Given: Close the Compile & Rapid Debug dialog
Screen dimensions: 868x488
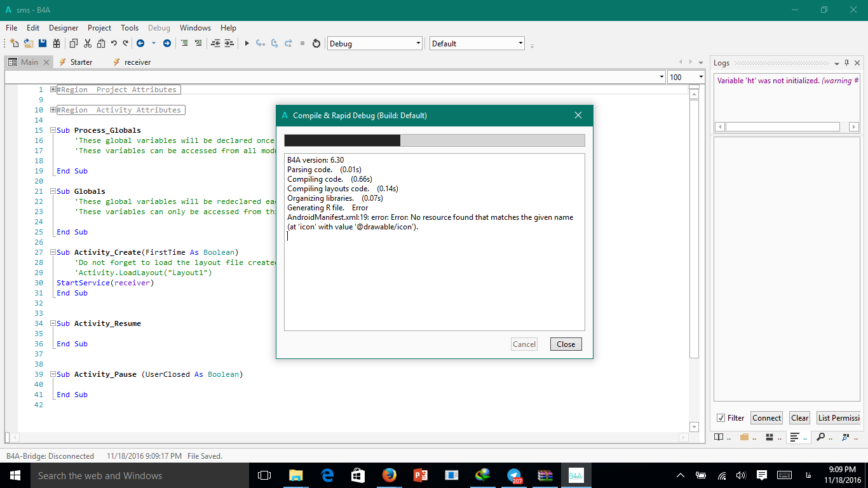Looking at the screenshot, I should [x=566, y=344].
